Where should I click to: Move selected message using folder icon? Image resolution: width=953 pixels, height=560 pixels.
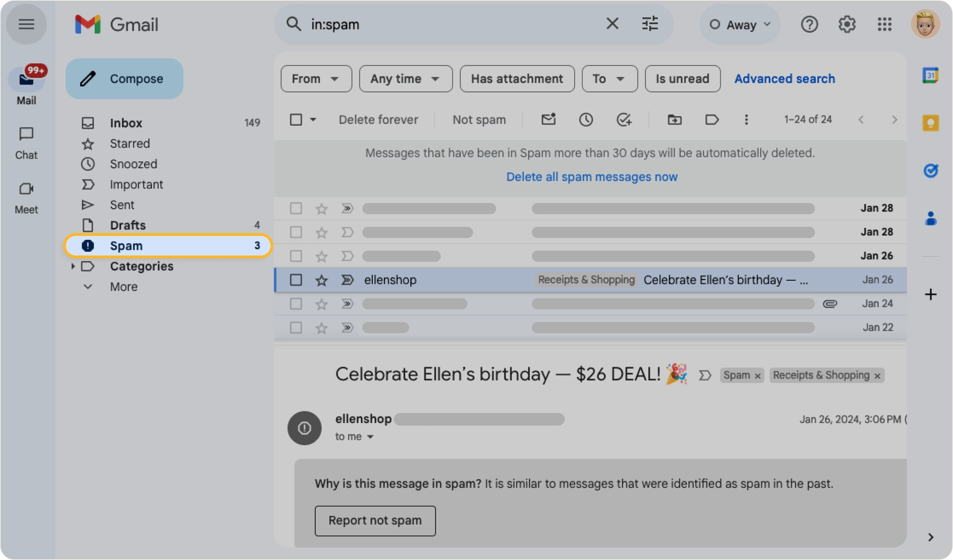(674, 119)
